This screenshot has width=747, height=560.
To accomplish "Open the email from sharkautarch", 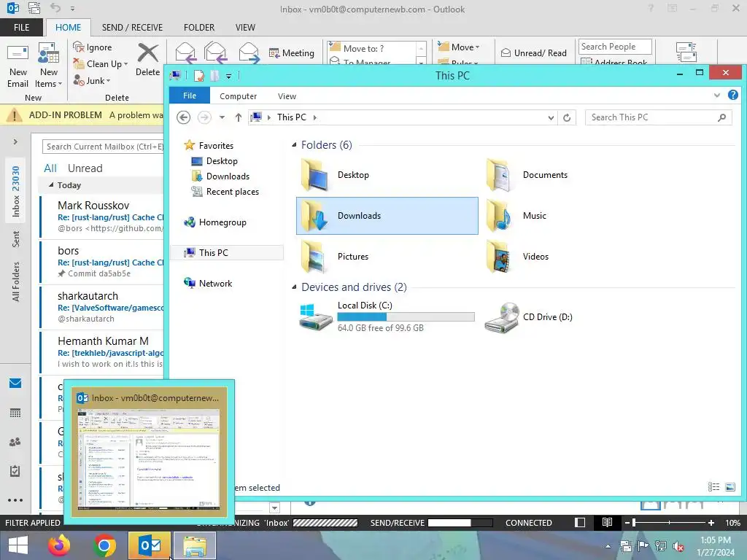I will (102, 307).
